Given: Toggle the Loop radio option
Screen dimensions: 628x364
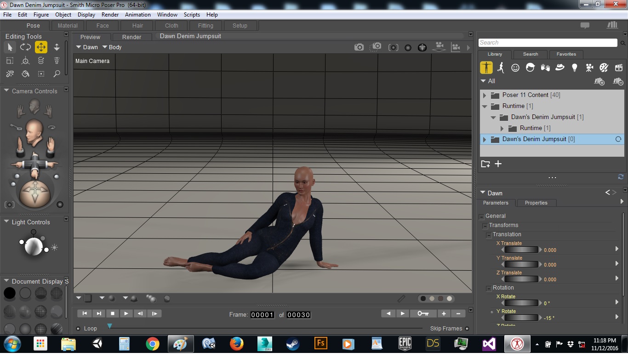Looking at the screenshot, I should point(78,329).
